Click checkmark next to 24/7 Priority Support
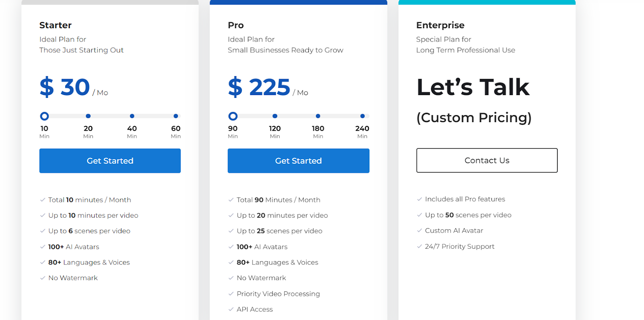 click(419, 246)
